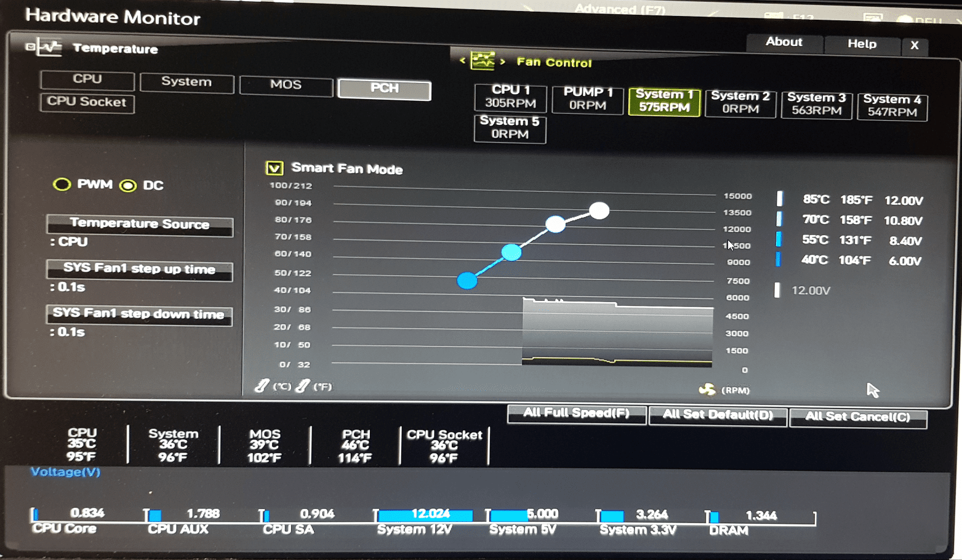Click the 40°C 6.00V color marker
The height and width of the screenshot is (560, 962).
click(x=778, y=259)
